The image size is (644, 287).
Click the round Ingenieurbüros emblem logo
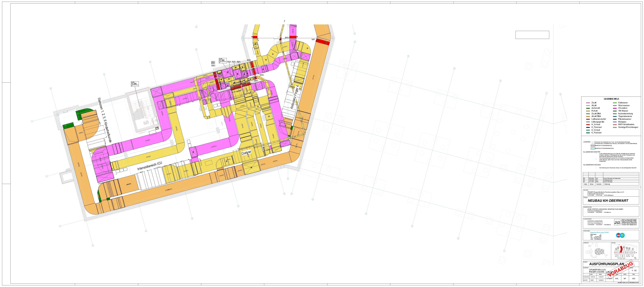coord(621,235)
